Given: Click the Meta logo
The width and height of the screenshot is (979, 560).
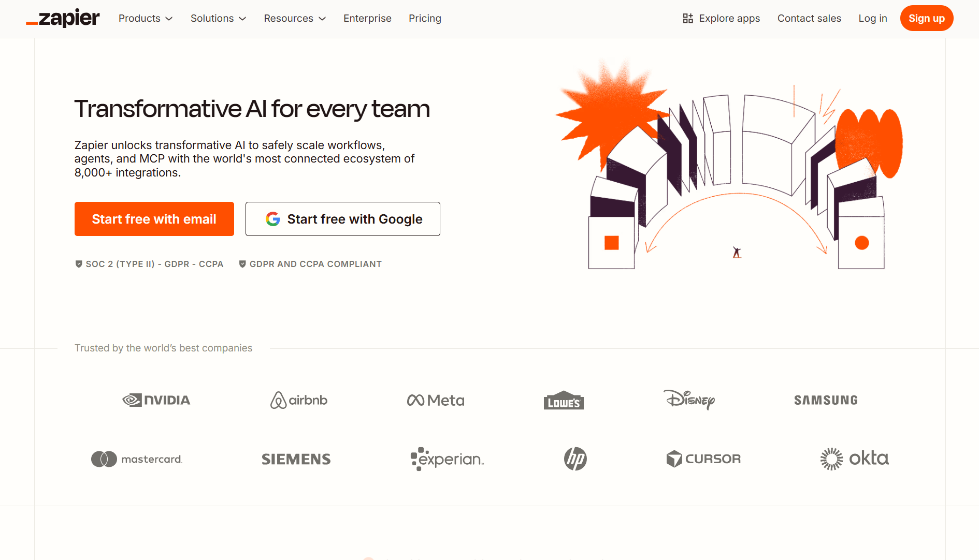Looking at the screenshot, I should [436, 400].
